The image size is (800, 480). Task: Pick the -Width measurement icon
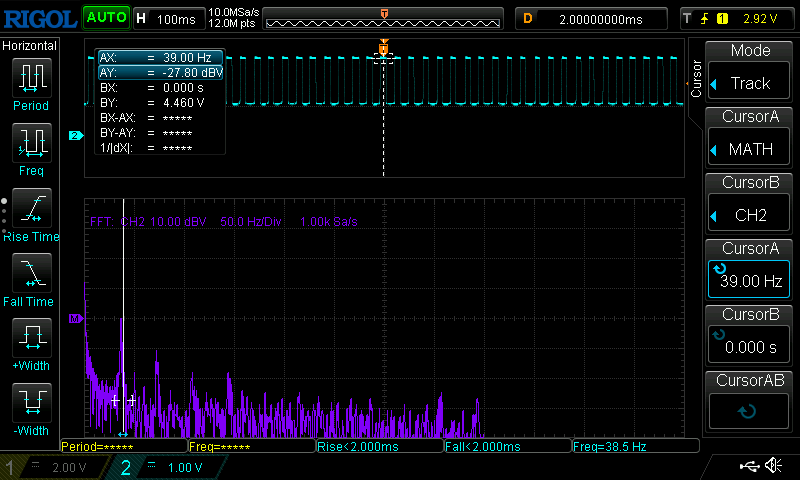tap(31, 409)
